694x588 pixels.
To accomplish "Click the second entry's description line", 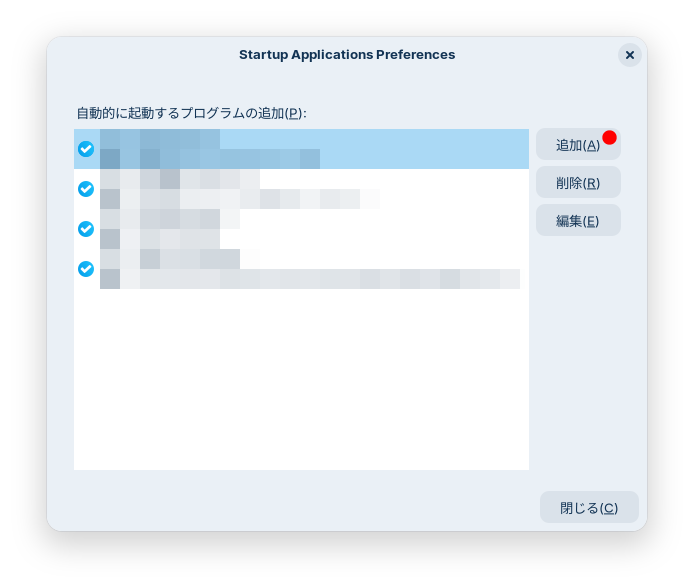I will (240, 199).
